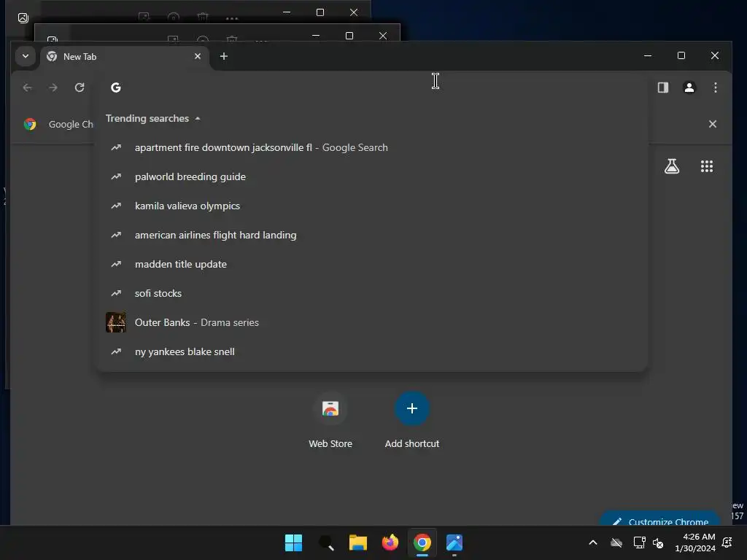Select the New Tab tab

125,57
